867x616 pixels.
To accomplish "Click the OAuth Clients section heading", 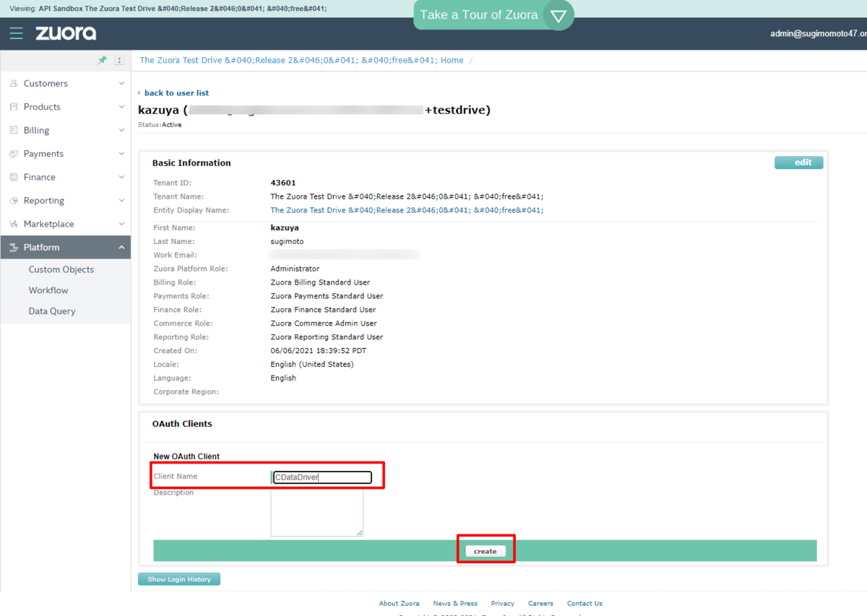I will click(x=182, y=424).
